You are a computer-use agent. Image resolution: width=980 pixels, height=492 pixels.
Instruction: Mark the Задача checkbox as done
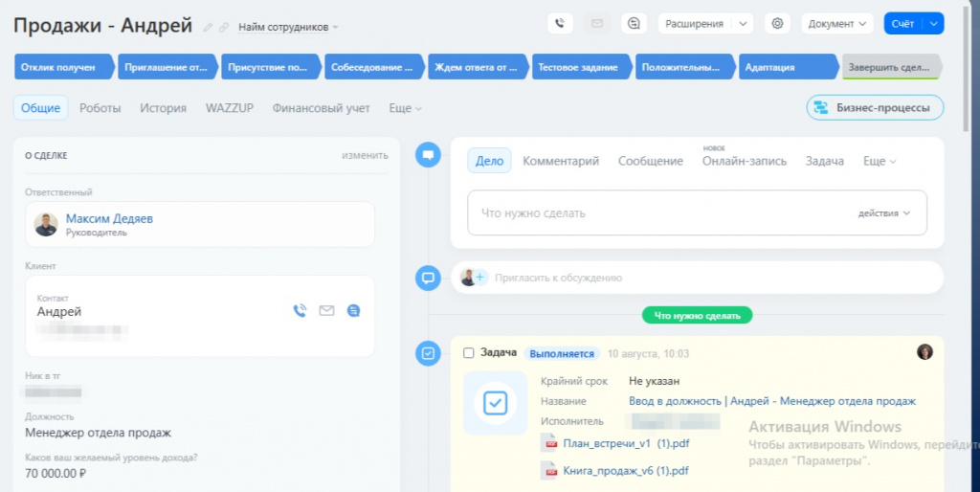point(468,353)
